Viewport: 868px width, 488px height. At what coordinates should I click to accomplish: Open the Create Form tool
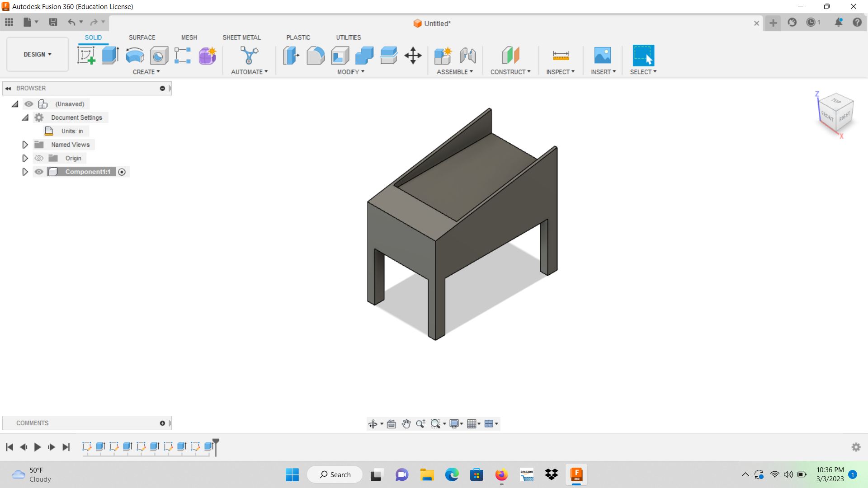207,55
